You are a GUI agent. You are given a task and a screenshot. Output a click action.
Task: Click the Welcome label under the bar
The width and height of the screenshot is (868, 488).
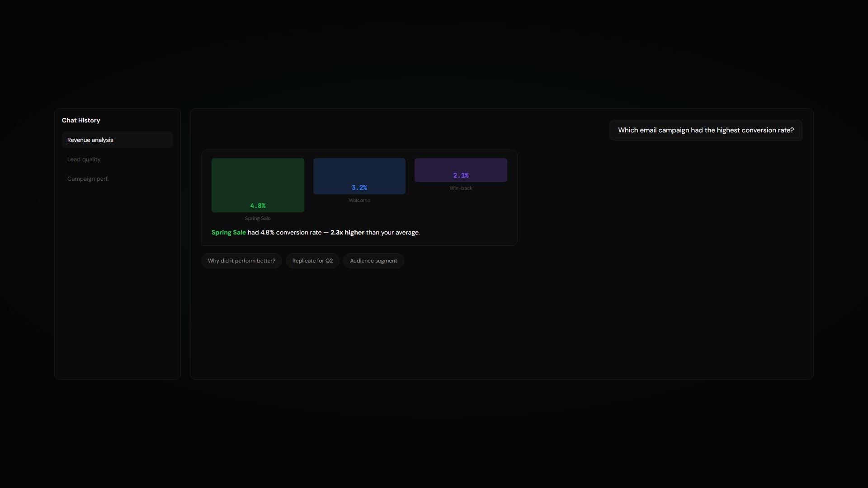click(x=359, y=200)
